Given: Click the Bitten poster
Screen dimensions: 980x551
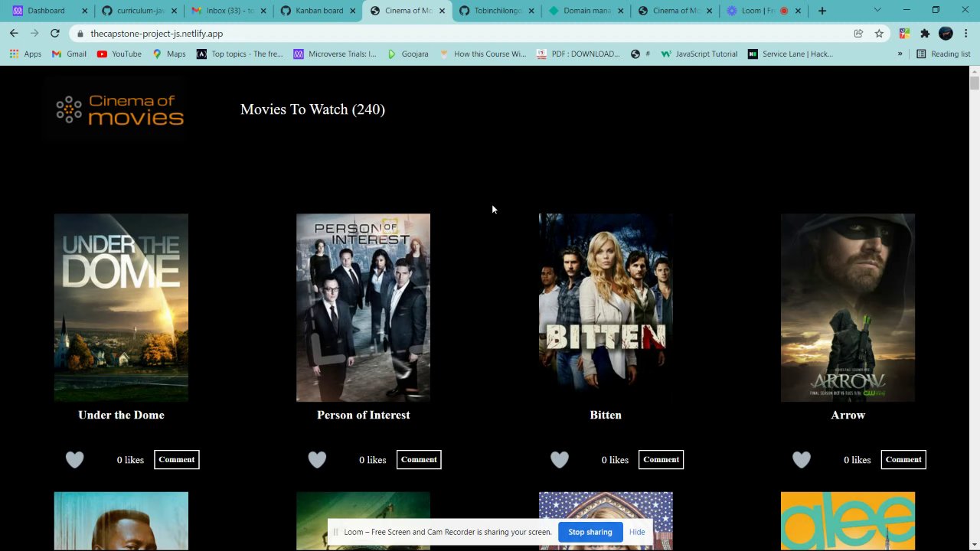Looking at the screenshot, I should pos(606,308).
